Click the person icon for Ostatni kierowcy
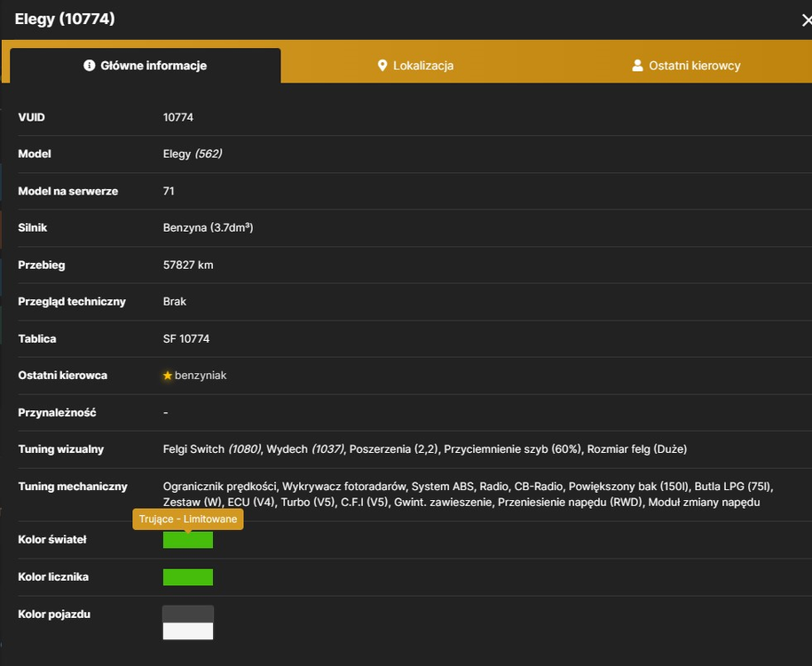This screenshot has width=812, height=666. pyautogui.click(x=637, y=66)
